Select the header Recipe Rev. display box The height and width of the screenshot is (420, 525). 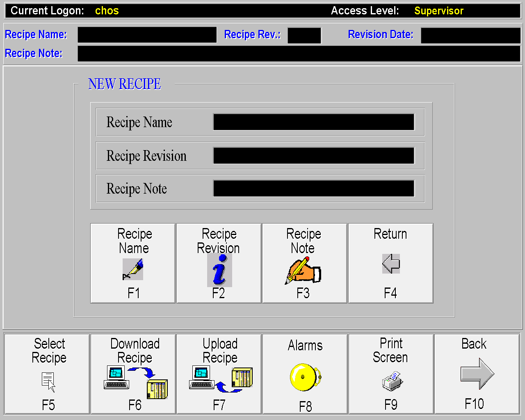pyautogui.click(x=304, y=35)
